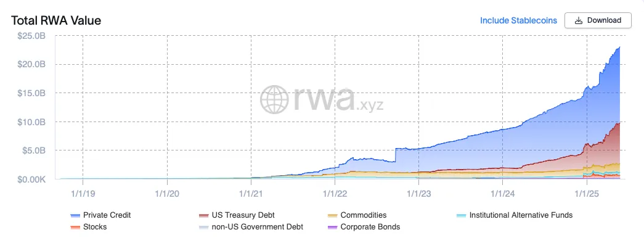Click the Total RWA Value chart title
Viewport: 644px width, 243px height.
click(56, 20)
